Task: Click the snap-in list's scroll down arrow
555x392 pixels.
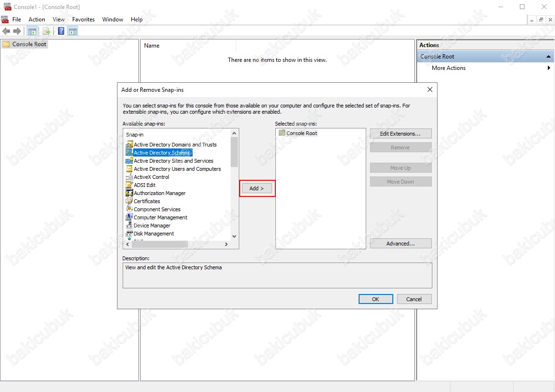Action: pos(234,236)
